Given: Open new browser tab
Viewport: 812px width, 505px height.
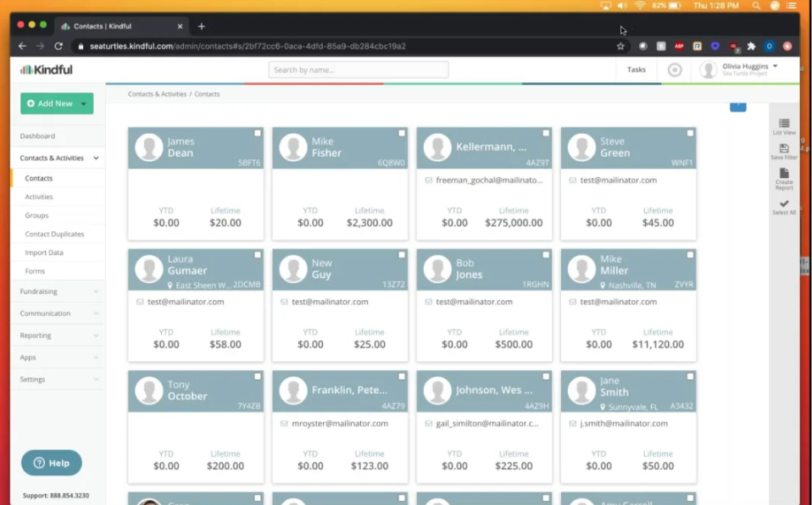Looking at the screenshot, I should pos(202,26).
